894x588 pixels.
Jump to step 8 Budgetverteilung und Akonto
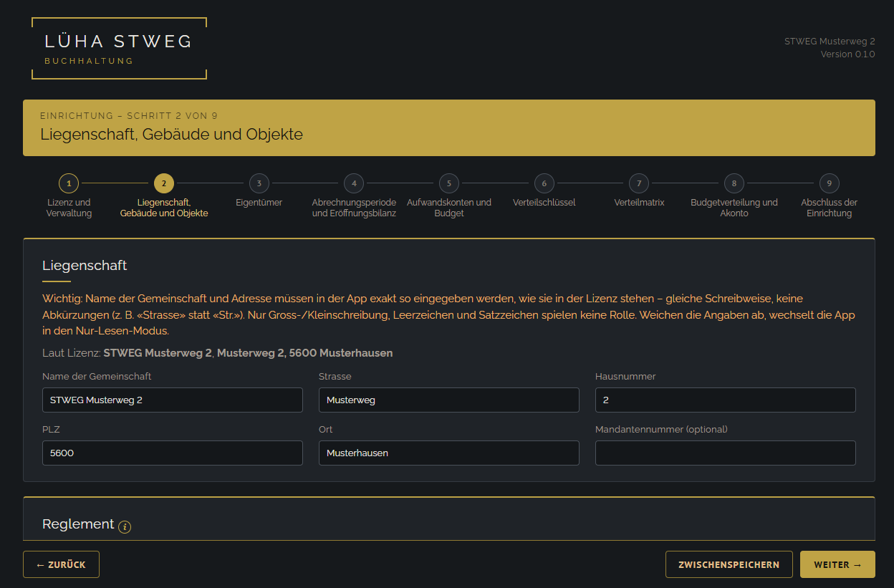pyautogui.click(x=734, y=183)
